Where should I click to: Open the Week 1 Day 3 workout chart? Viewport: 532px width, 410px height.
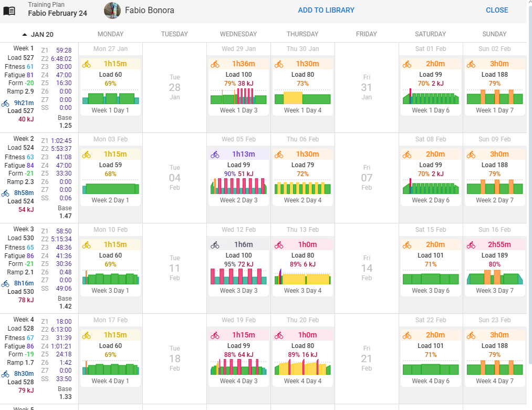(238, 96)
